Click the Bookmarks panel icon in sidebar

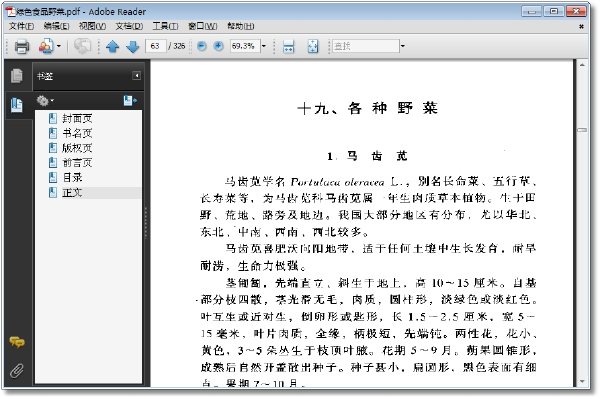tap(16, 105)
